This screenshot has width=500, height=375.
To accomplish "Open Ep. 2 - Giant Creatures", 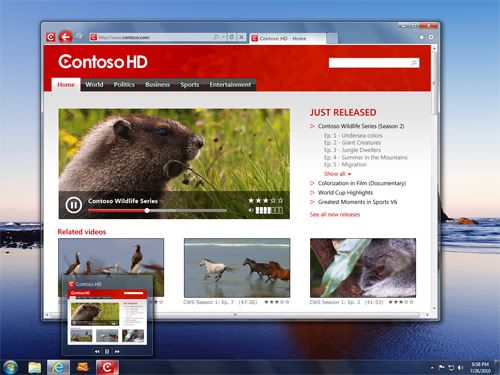I will click(352, 143).
